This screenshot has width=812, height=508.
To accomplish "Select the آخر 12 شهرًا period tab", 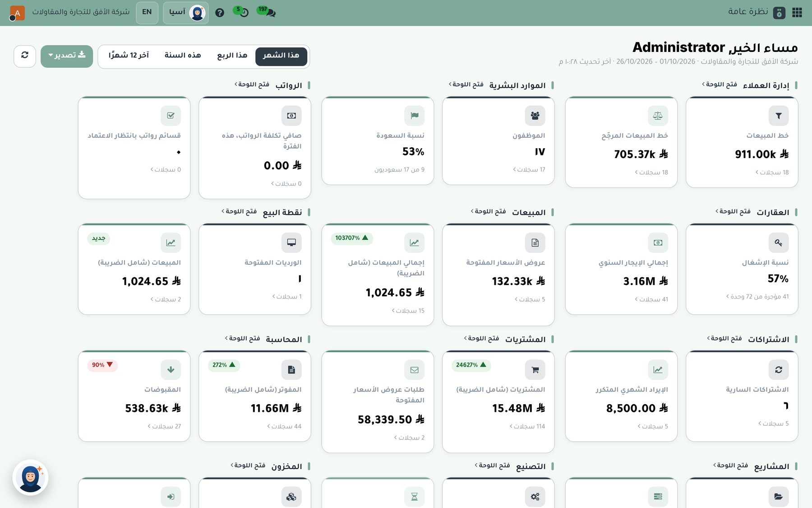I will (x=129, y=56).
